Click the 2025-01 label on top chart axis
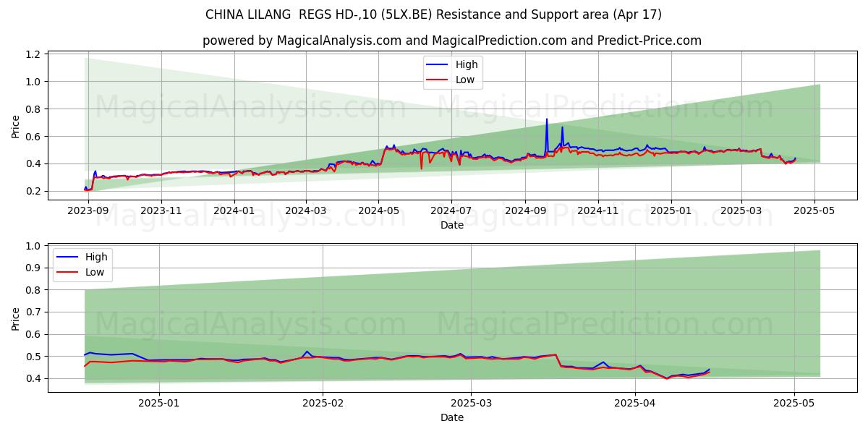The image size is (868, 434). 671,211
